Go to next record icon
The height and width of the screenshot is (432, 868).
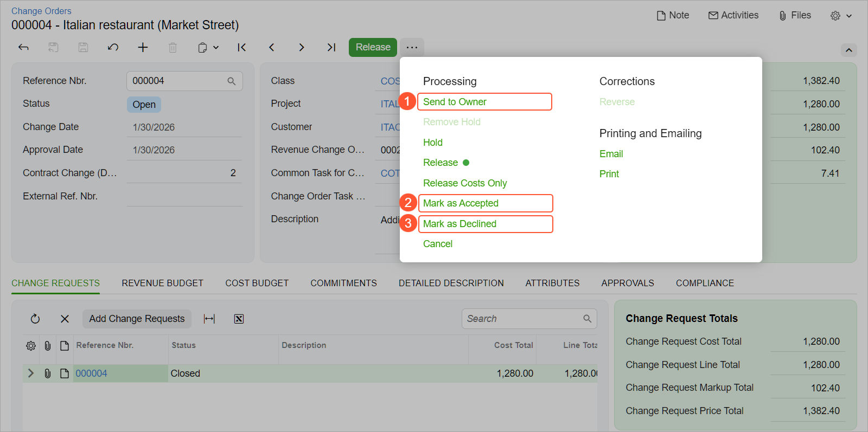click(x=302, y=47)
